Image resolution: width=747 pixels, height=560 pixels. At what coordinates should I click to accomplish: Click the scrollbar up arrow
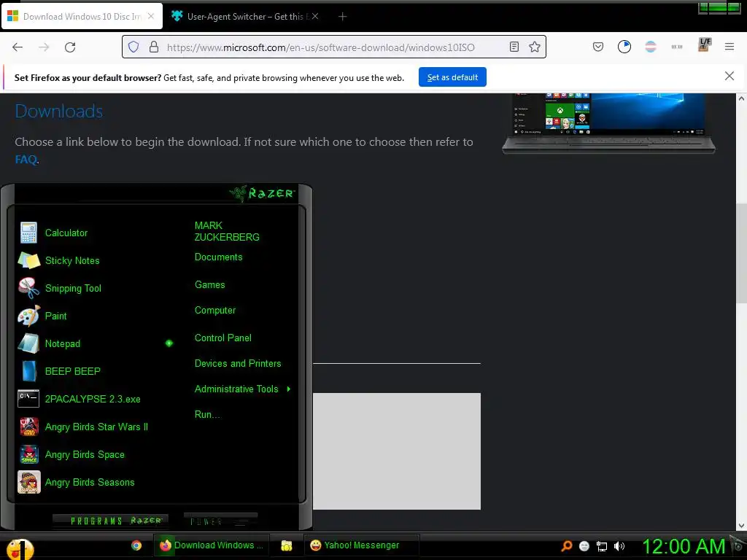(741, 98)
